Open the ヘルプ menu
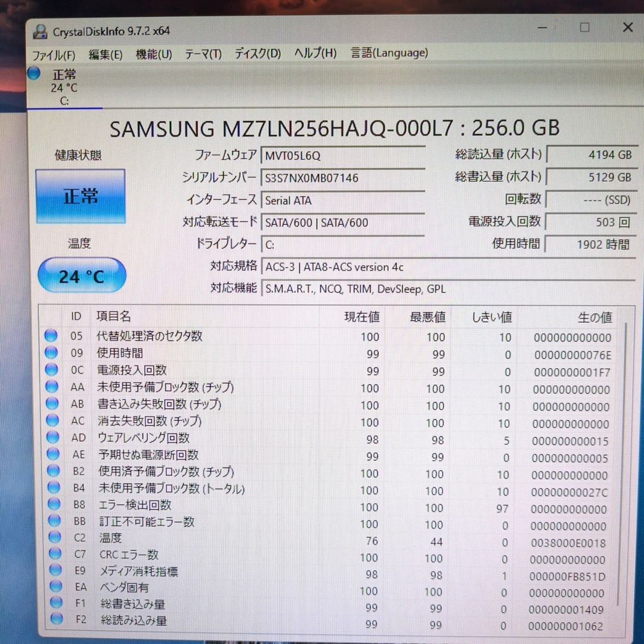This screenshot has width=644, height=644. click(315, 54)
